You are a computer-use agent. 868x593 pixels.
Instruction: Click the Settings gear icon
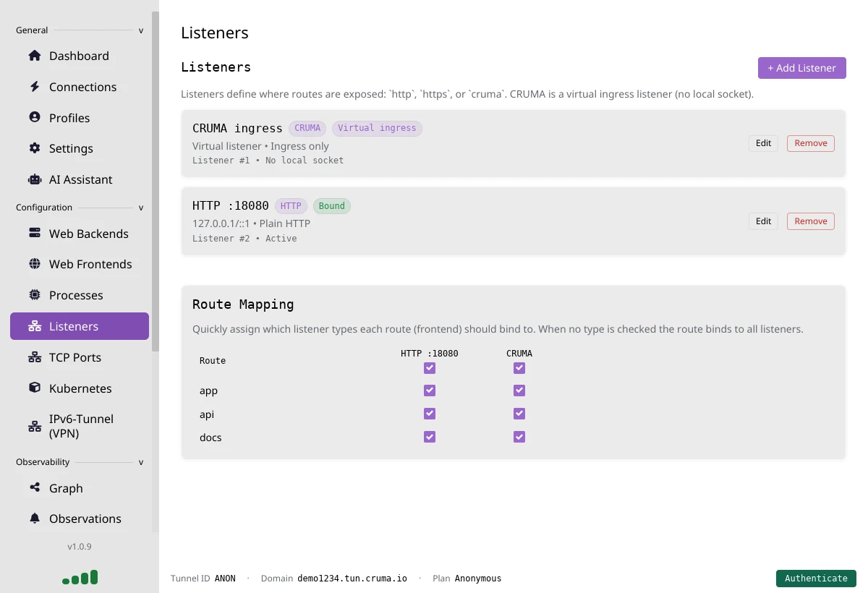pos(35,148)
